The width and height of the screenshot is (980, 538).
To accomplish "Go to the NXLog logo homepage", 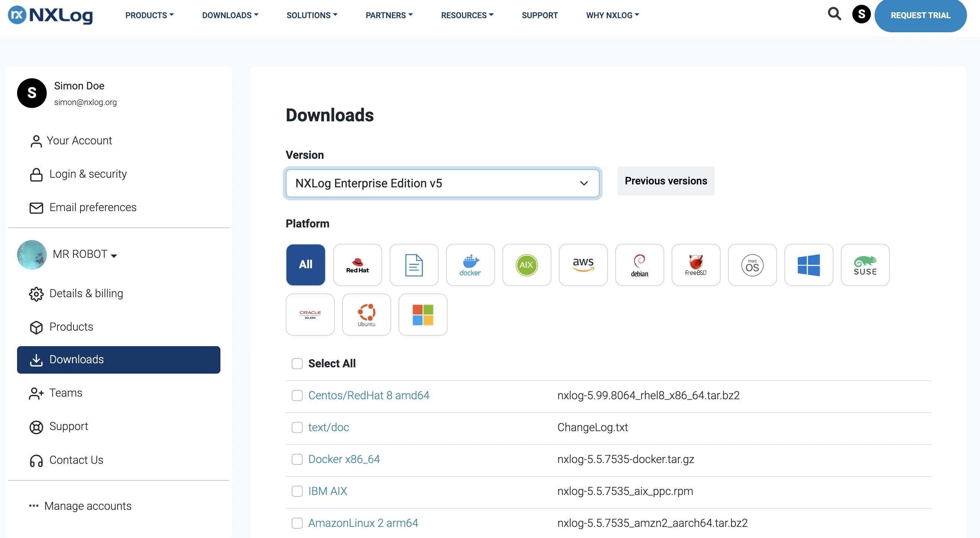I will click(x=50, y=15).
